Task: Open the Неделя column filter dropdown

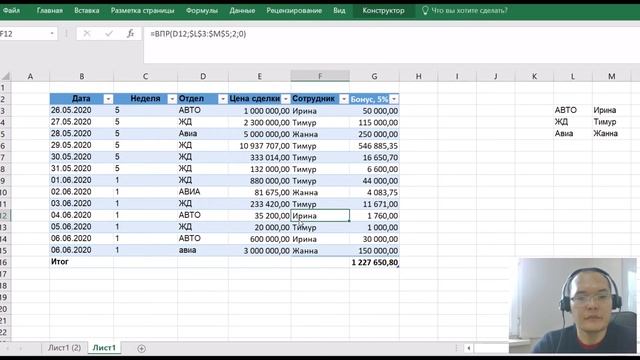Action: point(172,99)
